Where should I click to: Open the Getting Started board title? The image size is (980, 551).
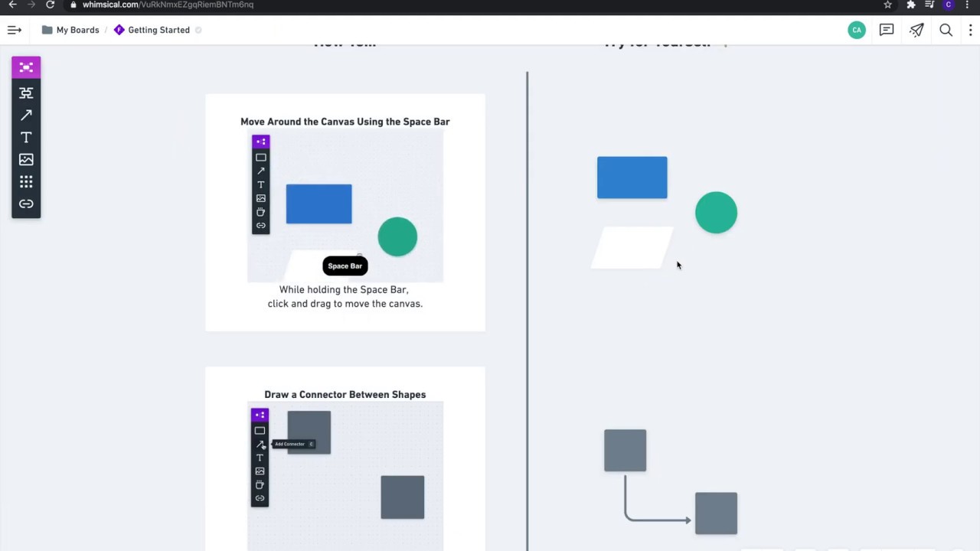point(158,30)
